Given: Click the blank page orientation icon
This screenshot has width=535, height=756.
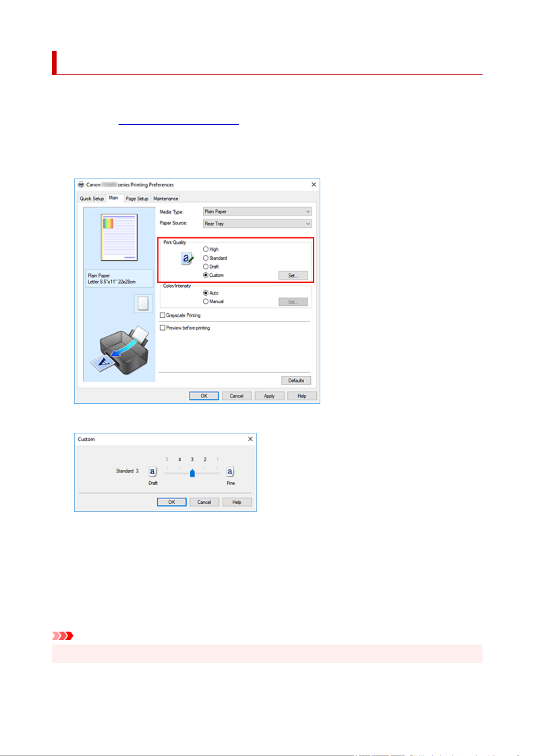Looking at the screenshot, I should click(x=143, y=303).
